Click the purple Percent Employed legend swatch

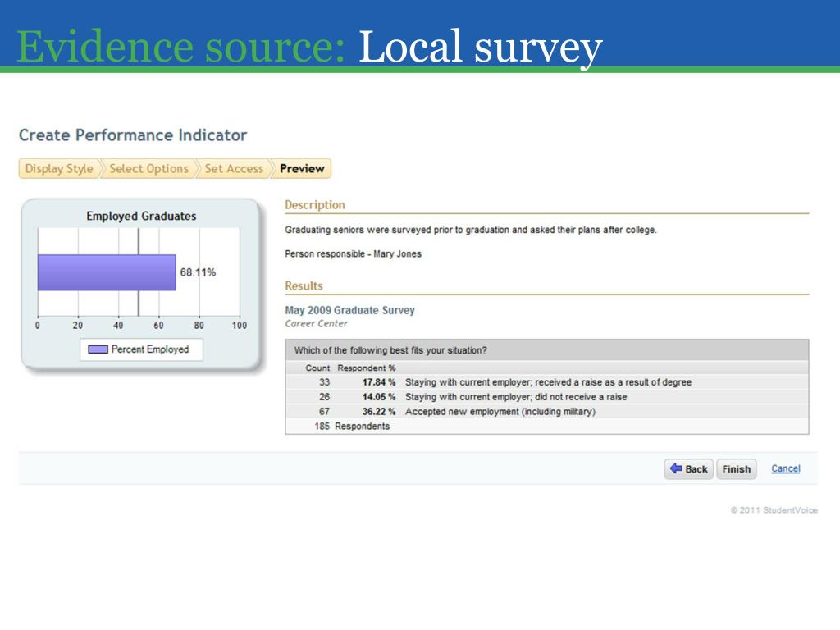click(x=98, y=349)
